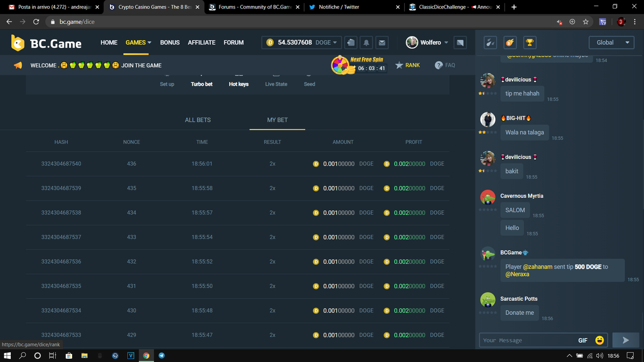The width and height of the screenshot is (644, 362).
Task: Open the Next Free Spin wheel
Action: point(340,65)
